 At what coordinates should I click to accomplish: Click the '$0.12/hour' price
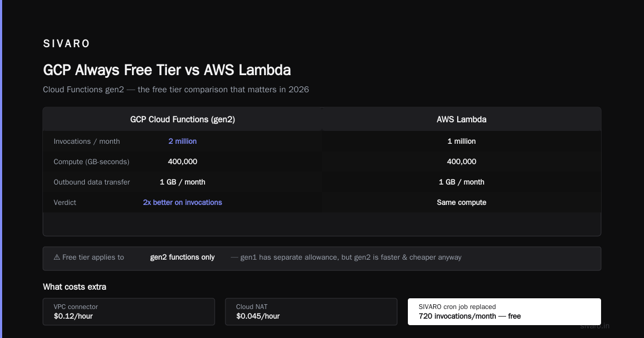pyautogui.click(x=73, y=316)
